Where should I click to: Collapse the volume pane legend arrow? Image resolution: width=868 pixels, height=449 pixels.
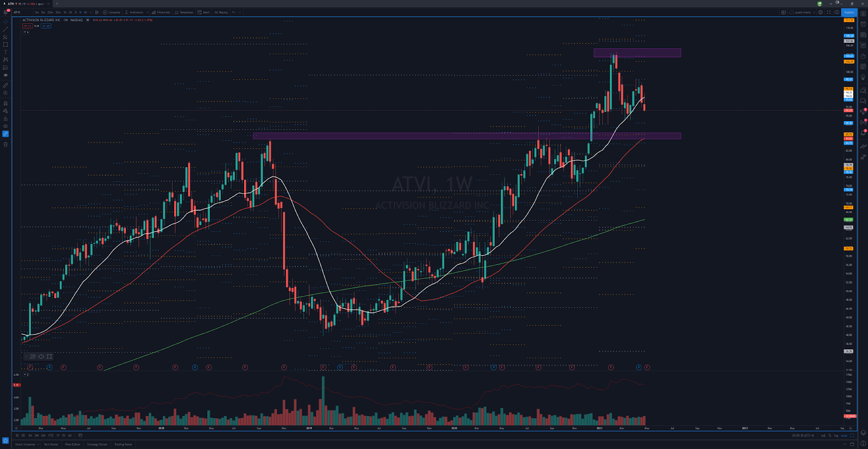click(25, 375)
